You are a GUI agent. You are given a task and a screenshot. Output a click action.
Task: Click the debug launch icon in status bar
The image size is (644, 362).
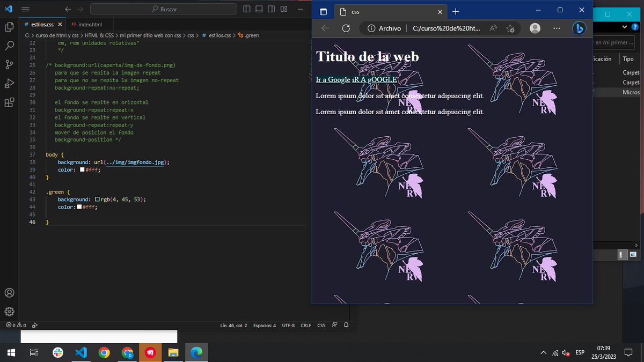35,325
